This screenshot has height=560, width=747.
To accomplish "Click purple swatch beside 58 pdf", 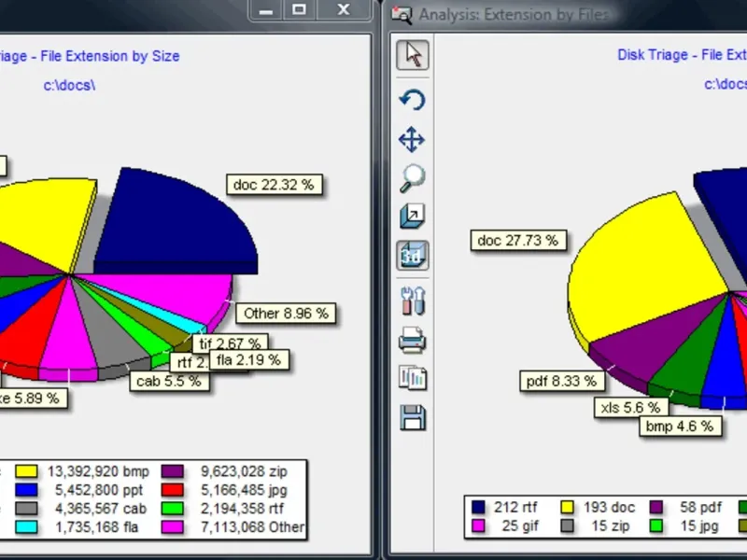I will tap(656, 507).
